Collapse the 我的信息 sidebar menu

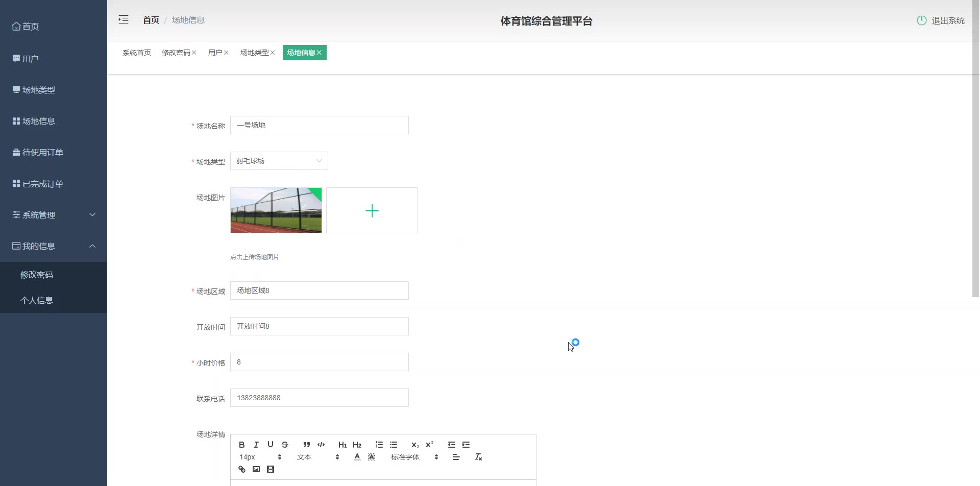(x=54, y=246)
